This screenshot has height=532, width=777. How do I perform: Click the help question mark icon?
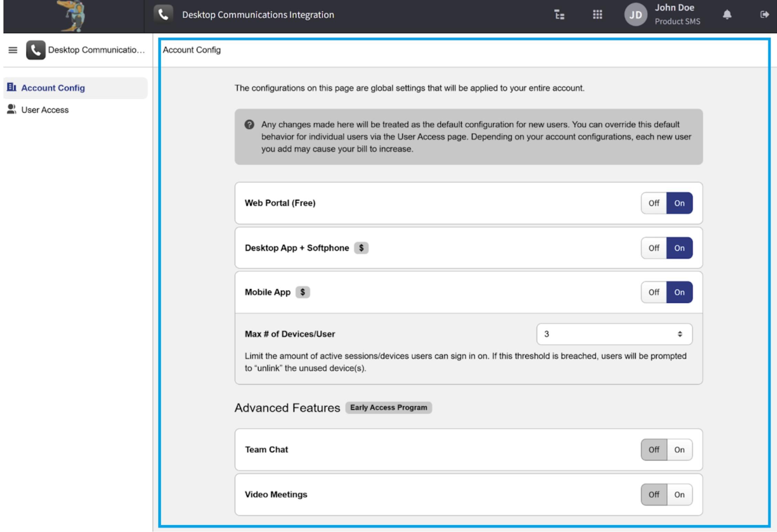(249, 125)
